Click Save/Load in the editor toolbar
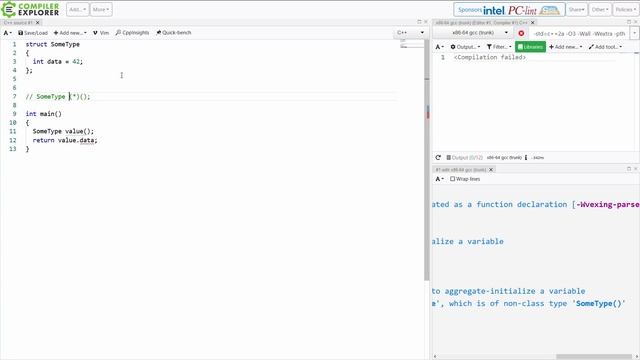 pos(33,33)
